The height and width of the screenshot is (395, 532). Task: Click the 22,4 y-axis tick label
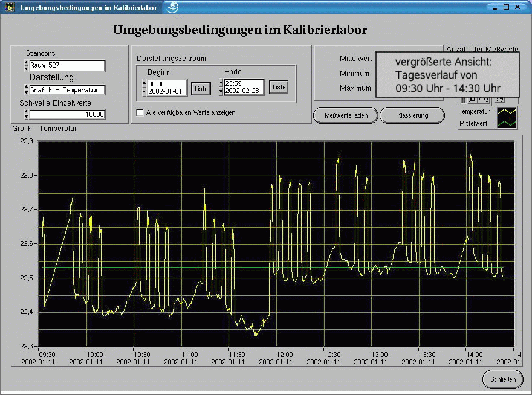point(27,312)
